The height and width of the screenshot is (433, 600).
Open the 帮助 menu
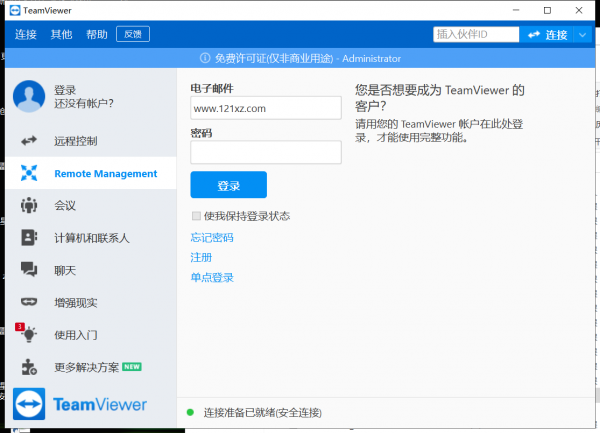click(97, 34)
